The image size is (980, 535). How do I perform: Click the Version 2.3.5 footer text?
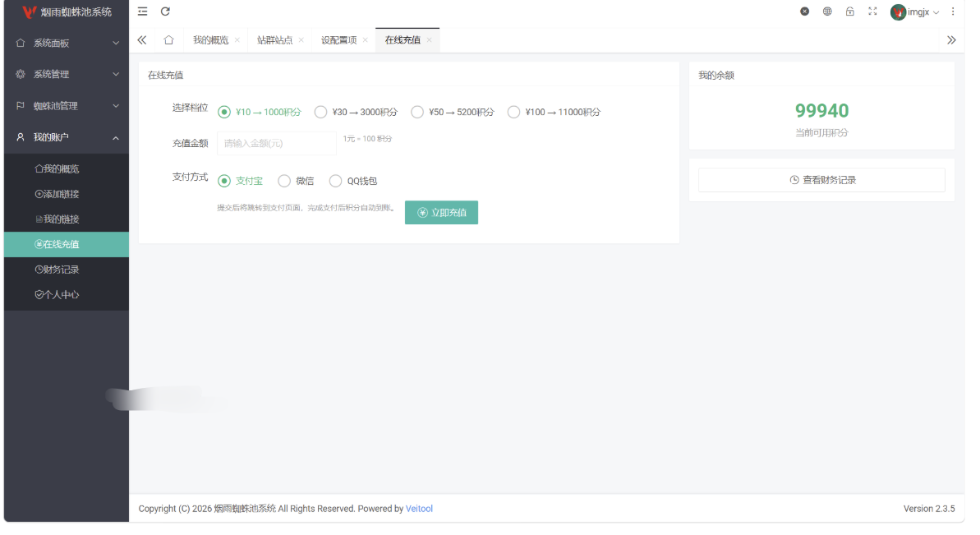pos(929,509)
